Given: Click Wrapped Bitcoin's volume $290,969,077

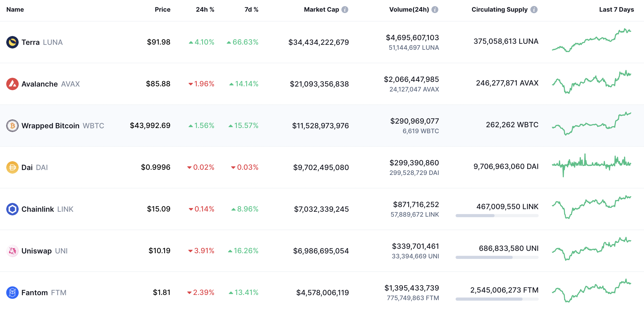Looking at the screenshot, I should (415, 121).
